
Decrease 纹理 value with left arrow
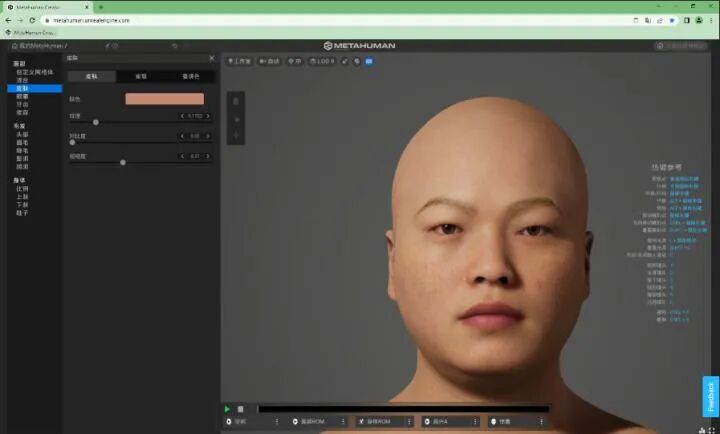pos(182,116)
